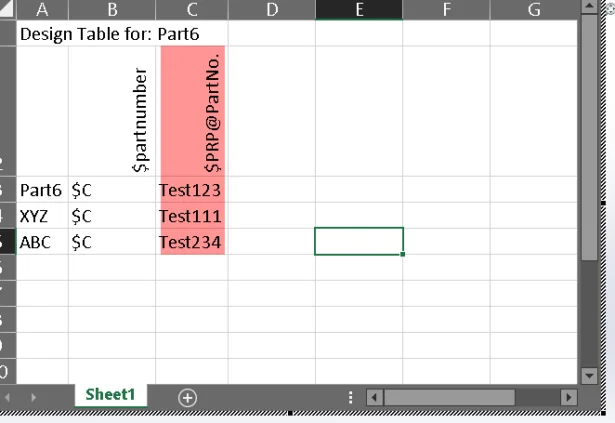Click horizontal scrollbar left arrow
Screen dimensions: 615x423
pyautogui.click(x=374, y=397)
